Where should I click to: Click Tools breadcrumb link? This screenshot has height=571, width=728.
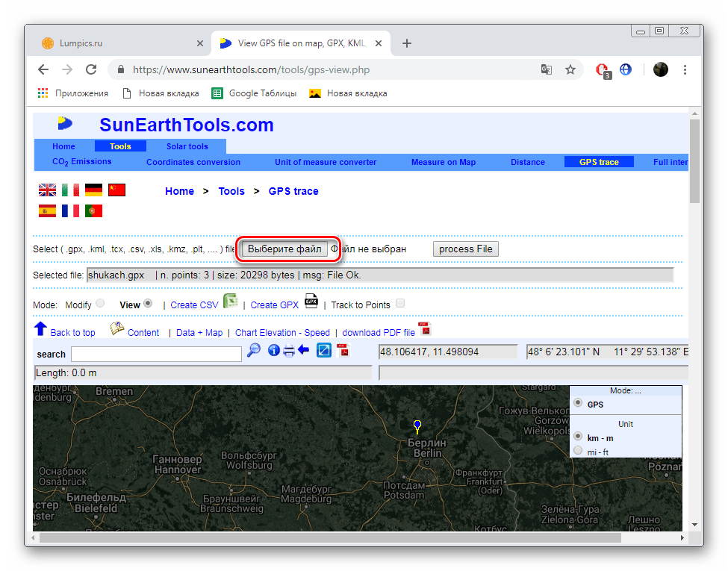click(231, 191)
